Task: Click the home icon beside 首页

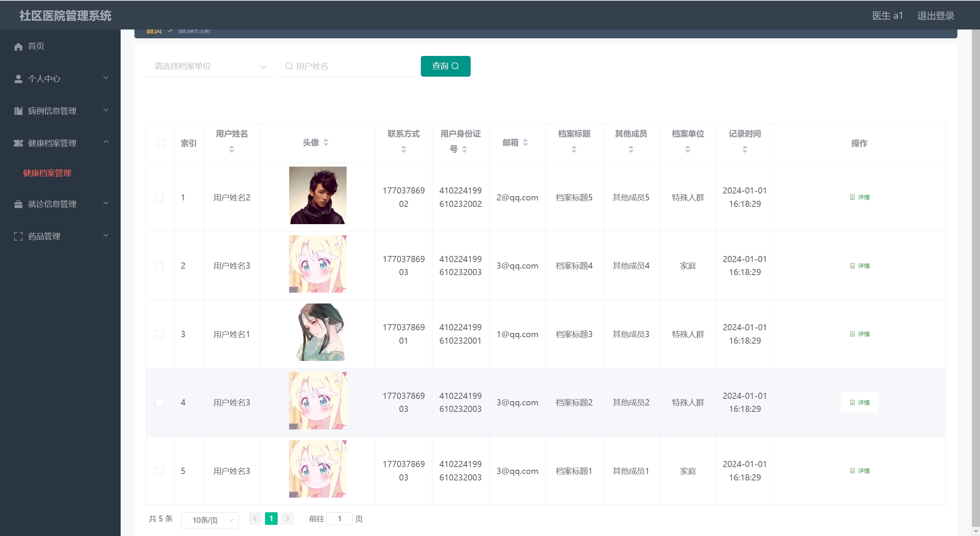Action: pyautogui.click(x=18, y=46)
